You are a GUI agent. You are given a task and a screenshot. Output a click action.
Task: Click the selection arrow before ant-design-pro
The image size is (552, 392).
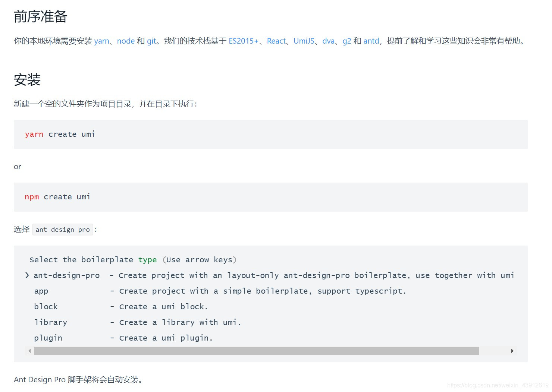tap(27, 275)
